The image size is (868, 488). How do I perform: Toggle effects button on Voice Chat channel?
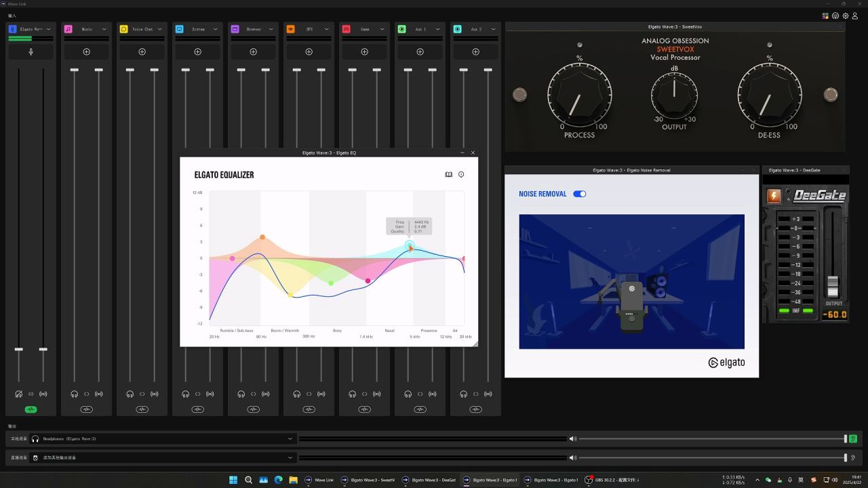142,409
